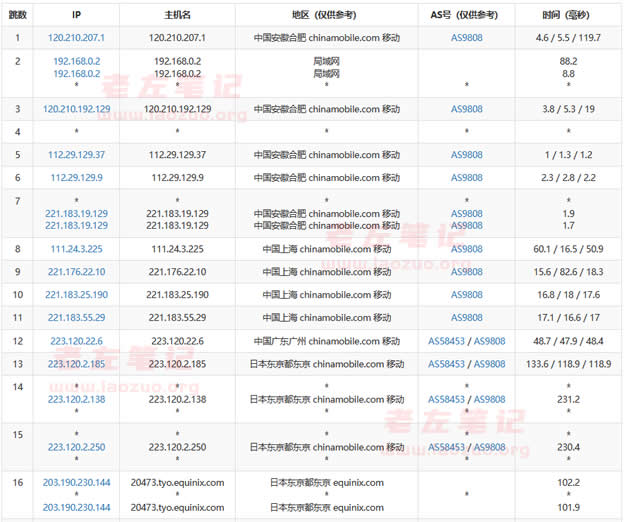Click the IP link 221.183.55.29
Image resolution: width=625 pixels, height=522 pixels.
click(x=77, y=318)
